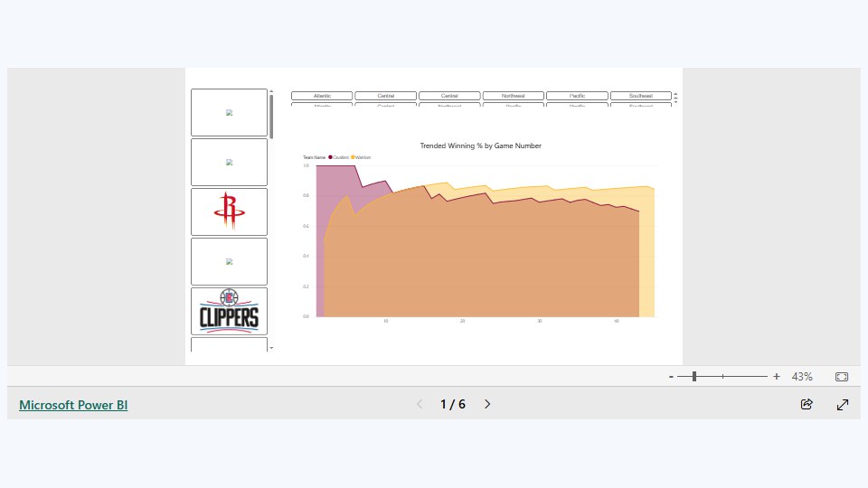Filter by the Pacific division
868x488 pixels.
[578, 96]
